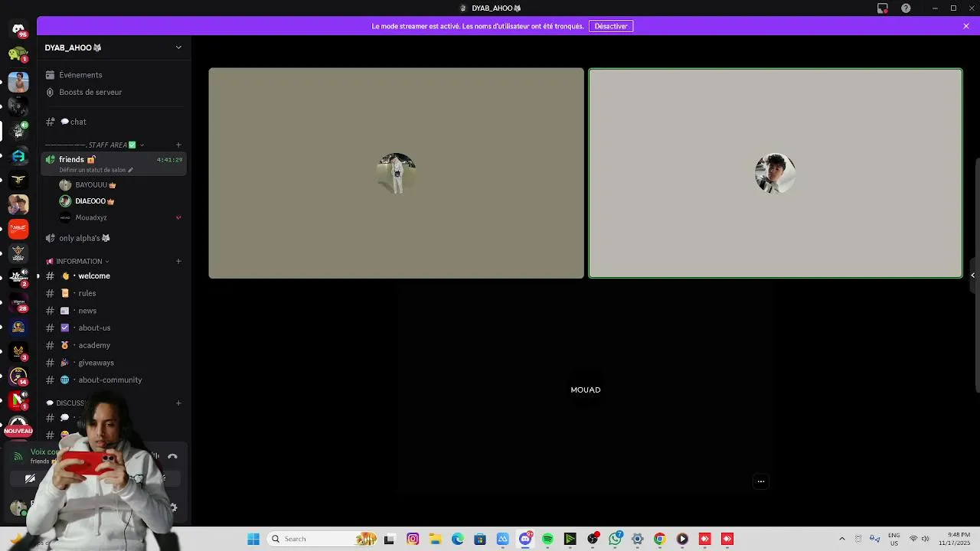The width and height of the screenshot is (980, 551).
Task: Open the Discord inbox icon in title bar
Action: click(883, 8)
